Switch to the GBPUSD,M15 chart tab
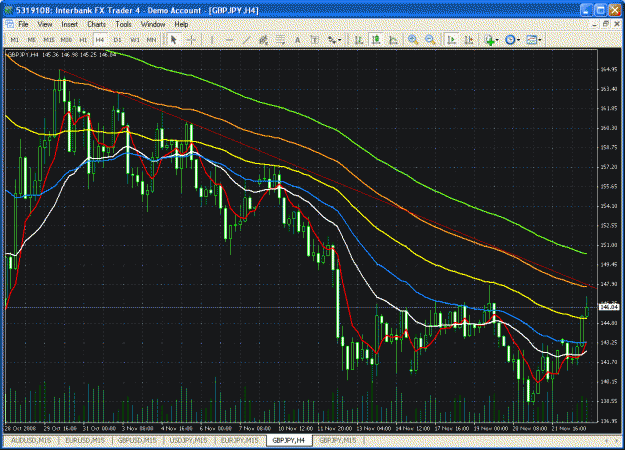Screen dimensions: 625x450 [x=137, y=440]
